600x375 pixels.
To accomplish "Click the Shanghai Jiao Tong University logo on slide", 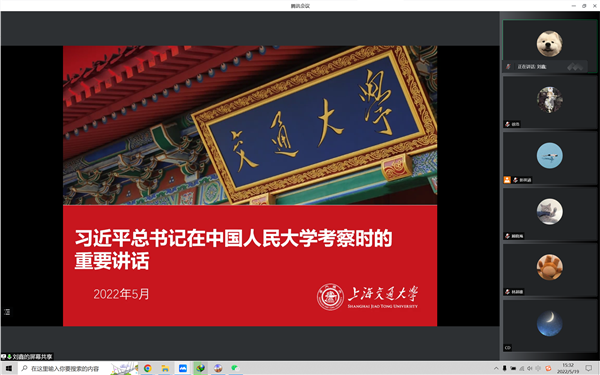I will pyautogui.click(x=367, y=297).
